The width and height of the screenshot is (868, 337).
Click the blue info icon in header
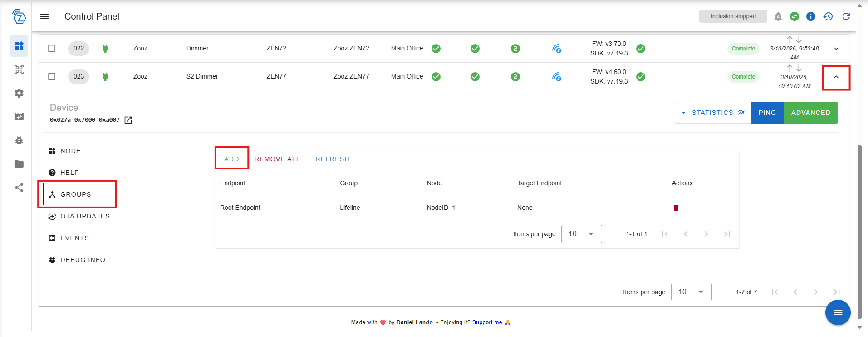pyautogui.click(x=810, y=16)
